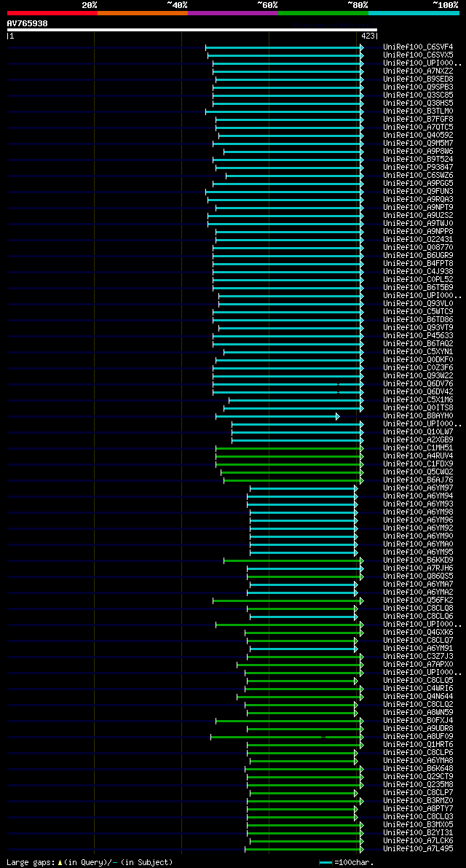Select the UniRef100_B6UGR9 label
Screen dimensions: 466x868
point(418,256)
